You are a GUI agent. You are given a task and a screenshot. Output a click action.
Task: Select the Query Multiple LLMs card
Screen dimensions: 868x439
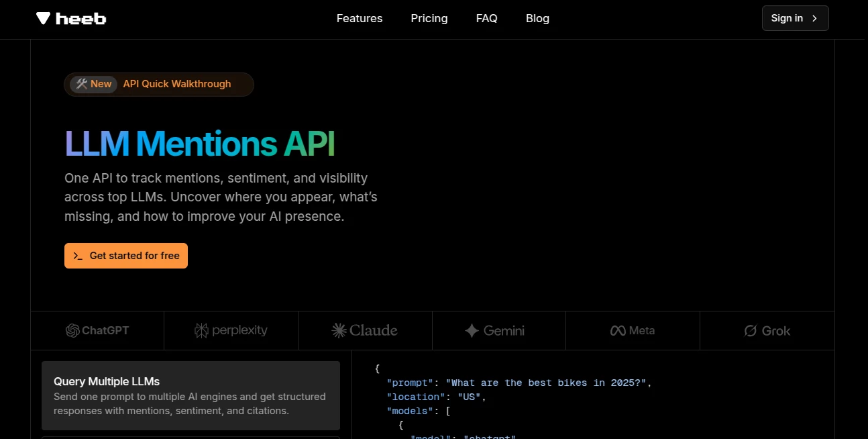point(191,396)
